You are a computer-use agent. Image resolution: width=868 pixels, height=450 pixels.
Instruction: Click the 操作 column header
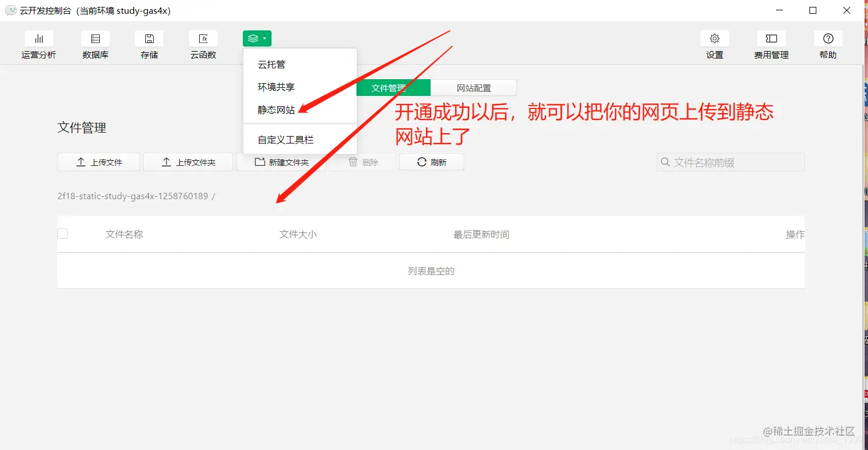(795, 234)
